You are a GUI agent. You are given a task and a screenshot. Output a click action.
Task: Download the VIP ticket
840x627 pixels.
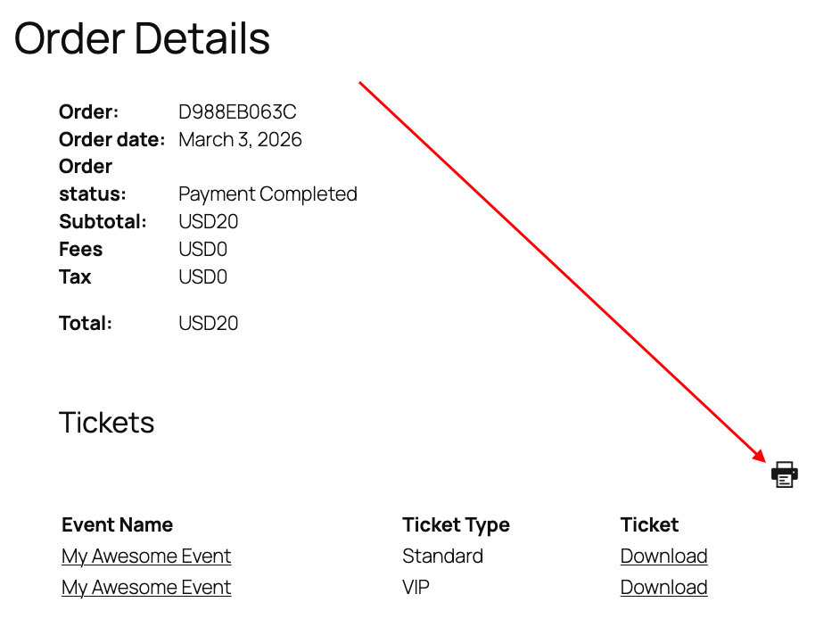pyautogui.click(x=663, y=588)
